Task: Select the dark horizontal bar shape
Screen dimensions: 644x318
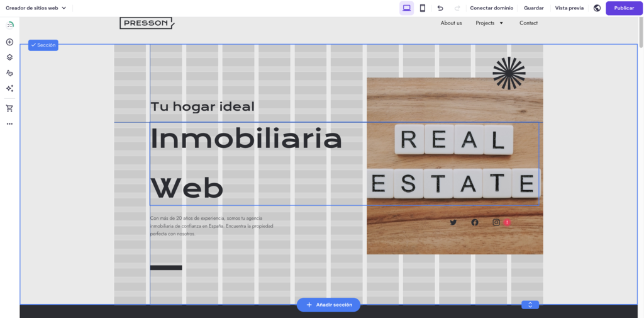Action: click(x=166, y=268)
